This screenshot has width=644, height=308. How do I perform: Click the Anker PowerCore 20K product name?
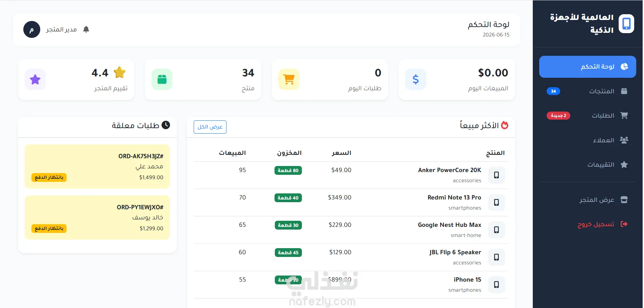[450, 170]
